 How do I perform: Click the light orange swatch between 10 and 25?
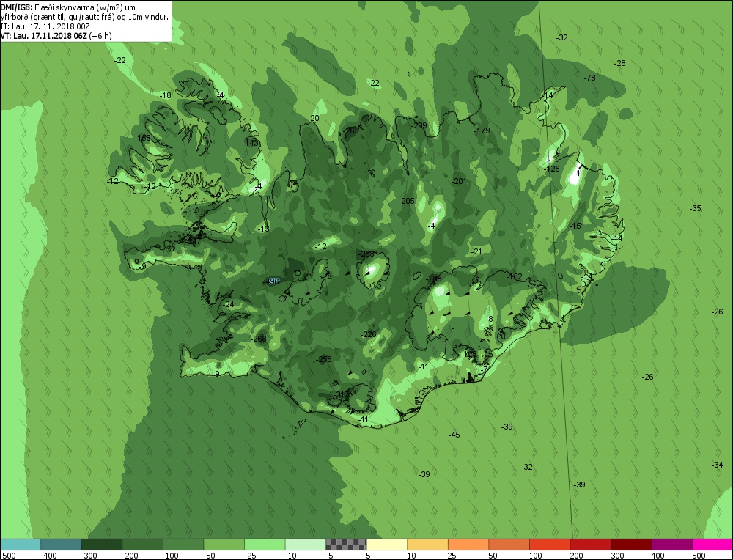(427, 545)
